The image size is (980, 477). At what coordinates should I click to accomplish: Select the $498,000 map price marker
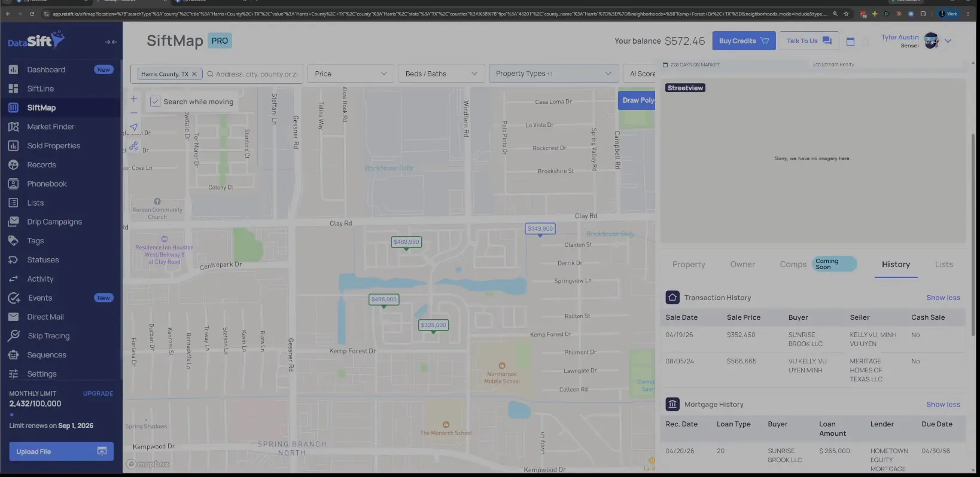tap(384, 299)
